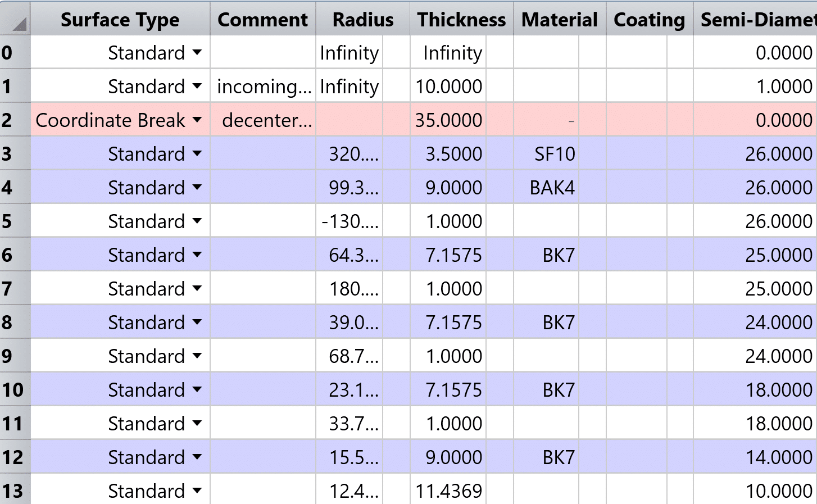
Task: Open the surface type dropdown for row 9
Action: (197, 356)
